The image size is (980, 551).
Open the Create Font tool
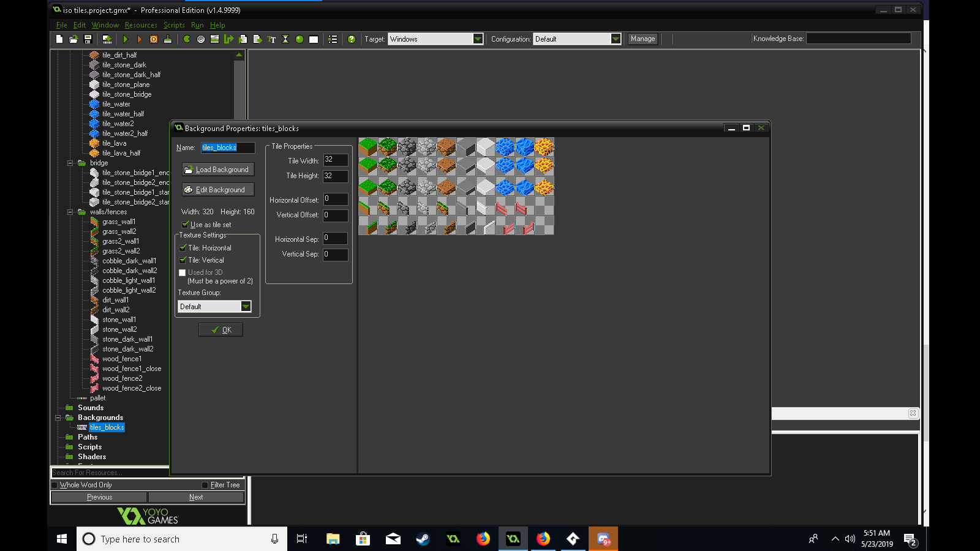[271, 39]
